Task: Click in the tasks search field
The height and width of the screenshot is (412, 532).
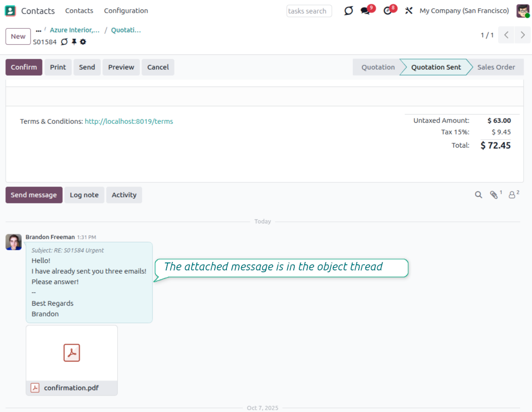Action: point(309,11)
